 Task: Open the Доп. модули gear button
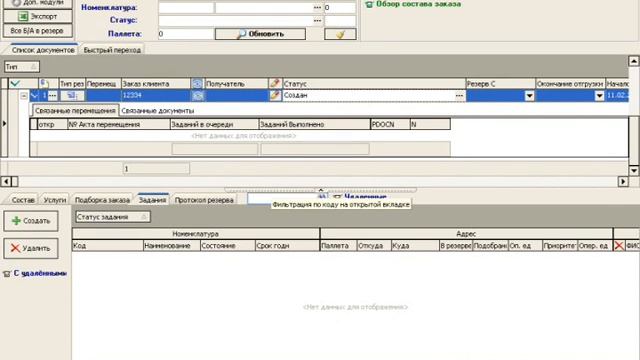point(38,3)
